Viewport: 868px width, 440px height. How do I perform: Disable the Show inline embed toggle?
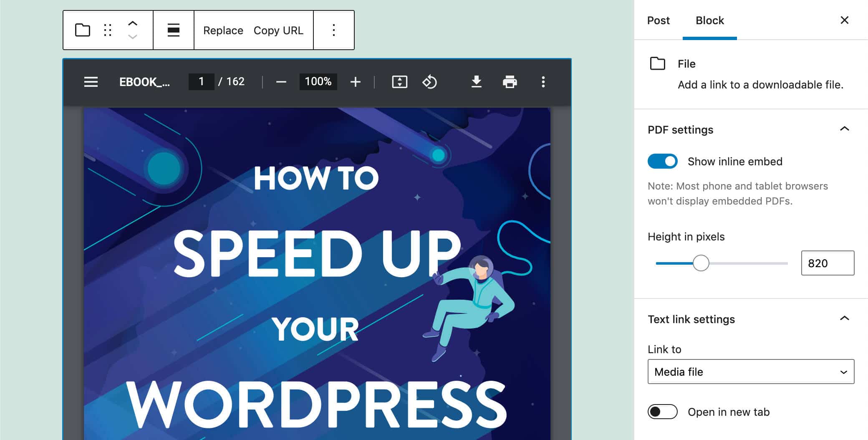tap(662, 161)
